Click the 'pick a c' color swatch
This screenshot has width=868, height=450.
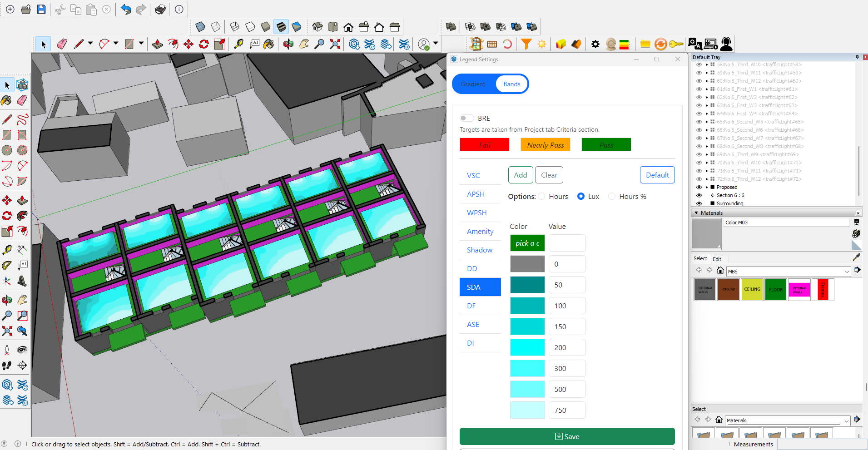(x=527, y=243)
